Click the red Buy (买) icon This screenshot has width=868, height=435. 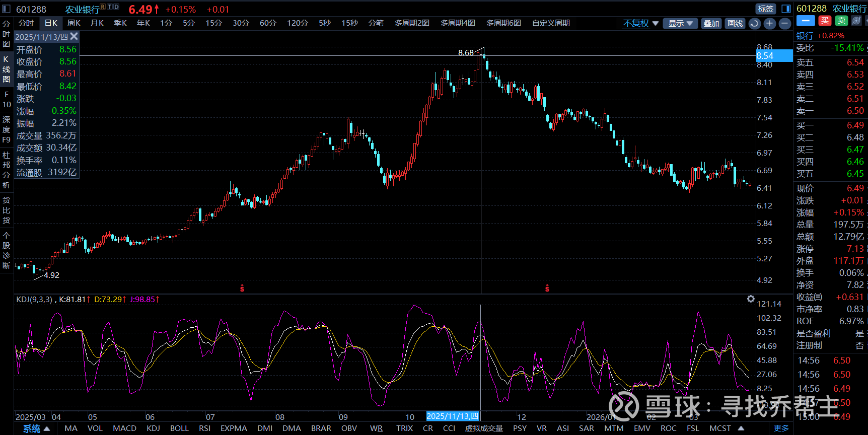825,21
